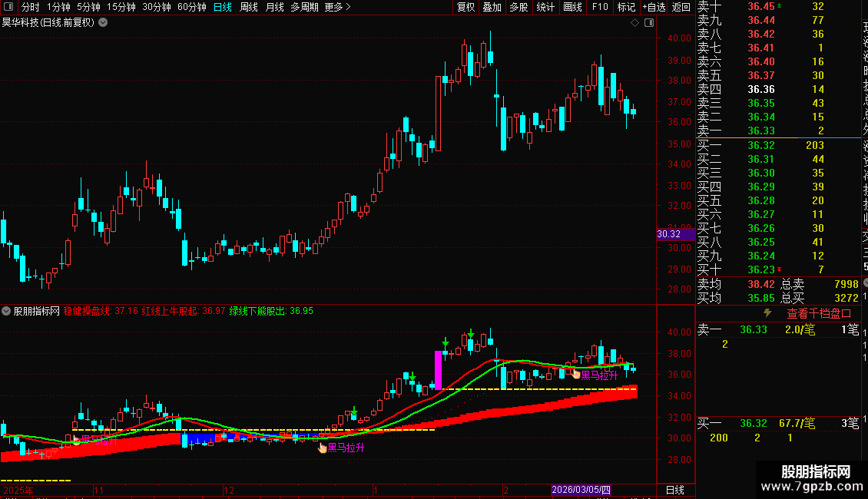
Task: Expand the 更多 periods menu
Action: coord(337,7)
